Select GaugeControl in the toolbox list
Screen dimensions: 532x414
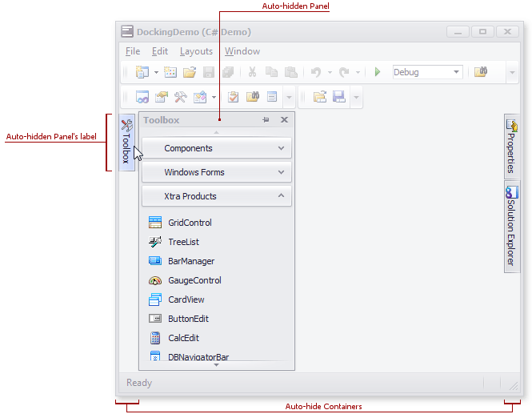[194, 280]
